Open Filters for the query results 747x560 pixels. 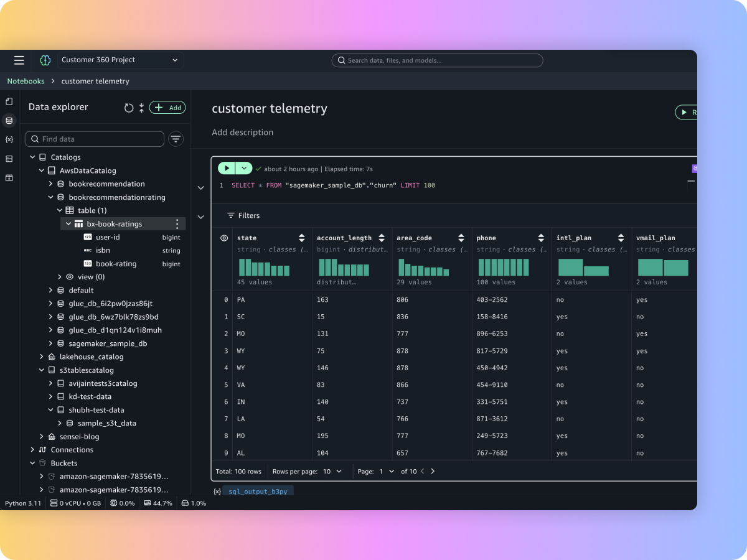[x=243, y=215]
